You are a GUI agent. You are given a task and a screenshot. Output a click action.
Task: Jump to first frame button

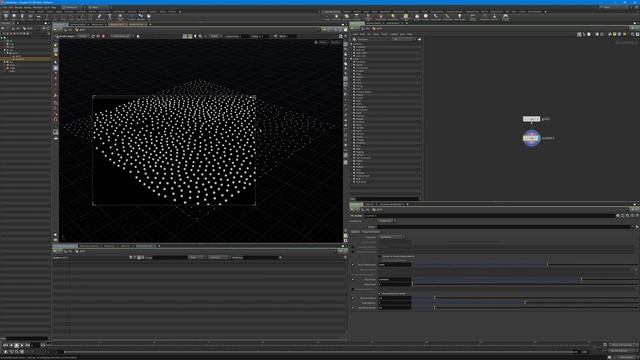[x=6, y=346]
